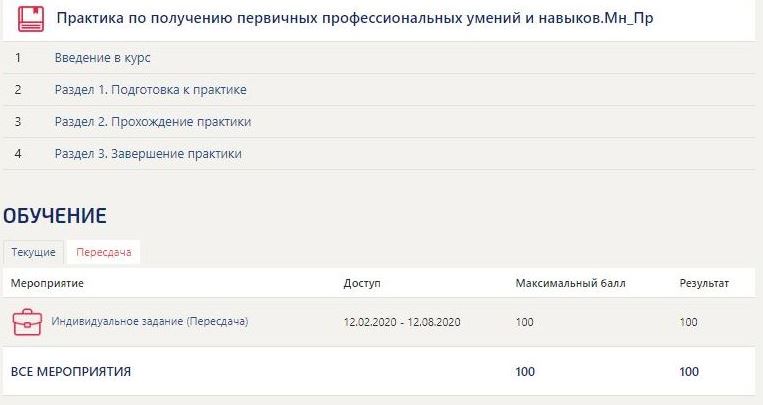Click the 'ВСЕ МЕРОПРИЯТИЯ' total row label
The image size is (763, 405).
[70, 372]
